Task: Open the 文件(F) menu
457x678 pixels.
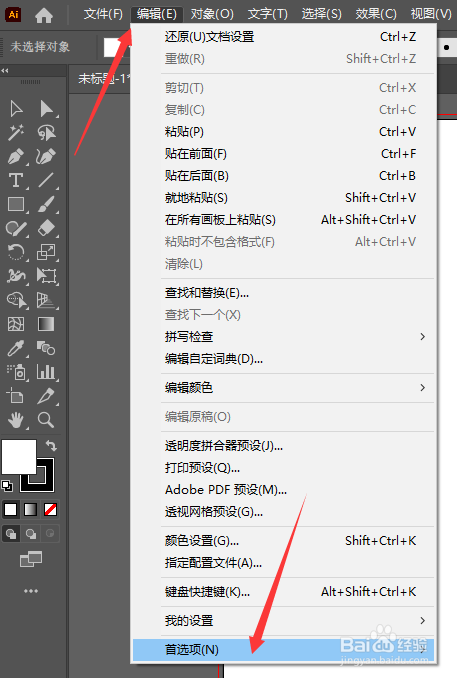Action: point(103,14)
